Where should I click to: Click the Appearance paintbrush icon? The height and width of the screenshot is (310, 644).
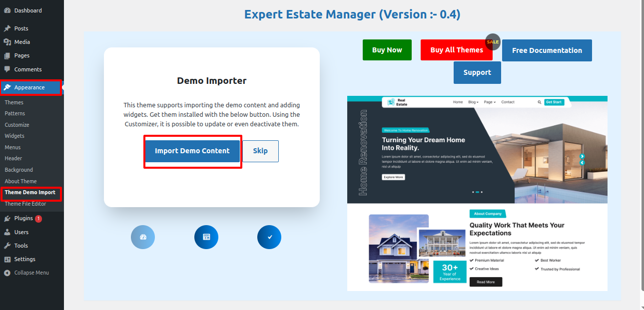[7, 87]
